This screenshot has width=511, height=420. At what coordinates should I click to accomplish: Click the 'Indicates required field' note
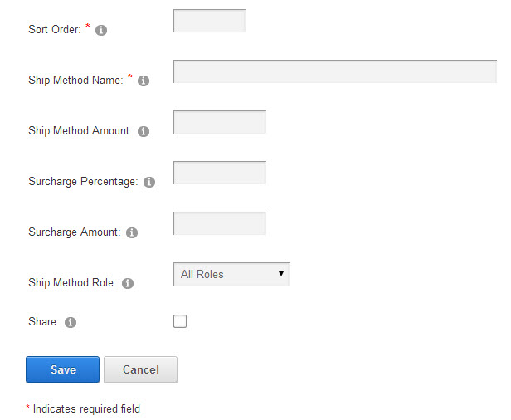tap(86, 408)
